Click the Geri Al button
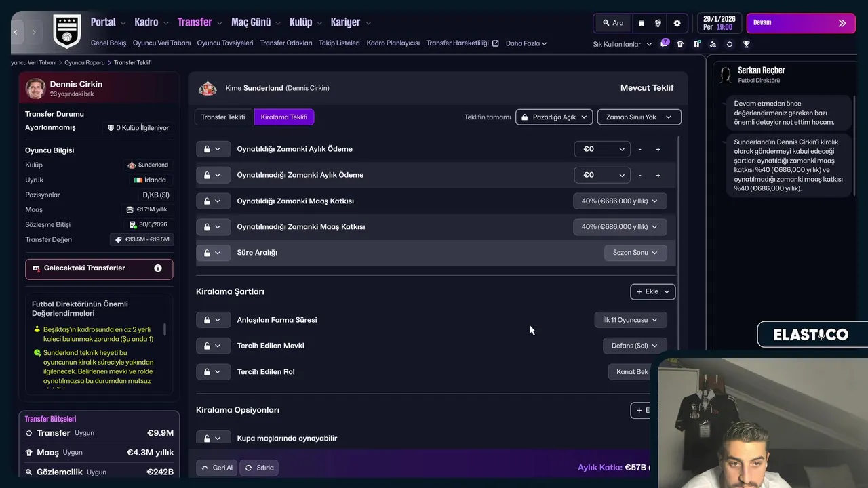 pyautogui.click(x=217, y=468)
